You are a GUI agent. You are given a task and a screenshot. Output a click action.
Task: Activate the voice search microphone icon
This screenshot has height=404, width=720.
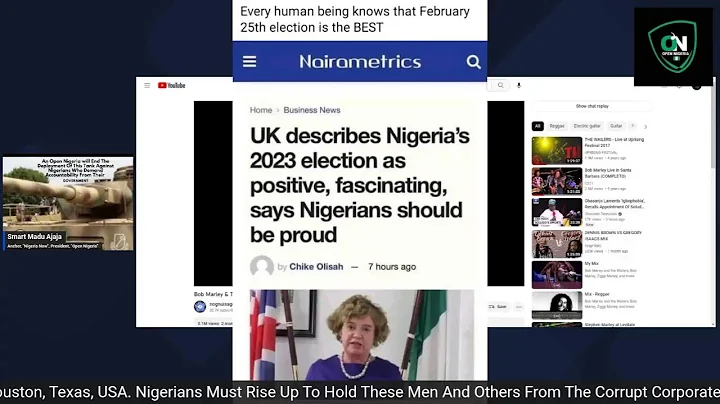tap(519, 85)
